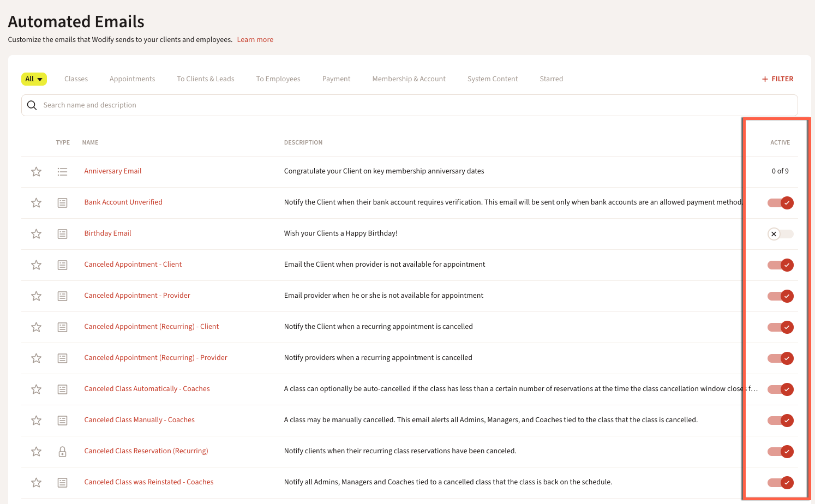Star the Canceled Appointment - Client row
The width and height of the screenshot is (815, 504).
pyautogui.click(x=36, y=265)
